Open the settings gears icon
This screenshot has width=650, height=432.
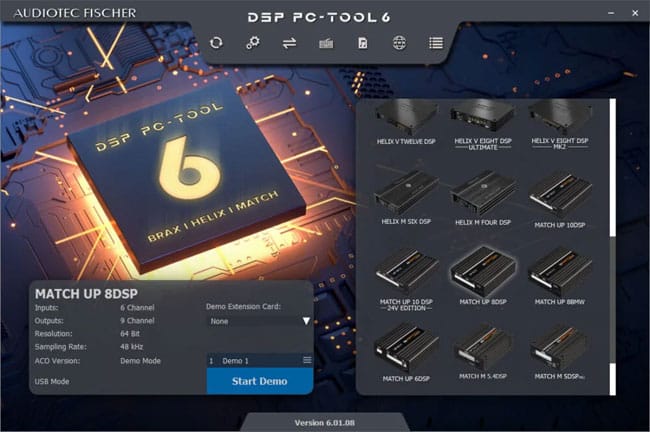pos(253,43)
